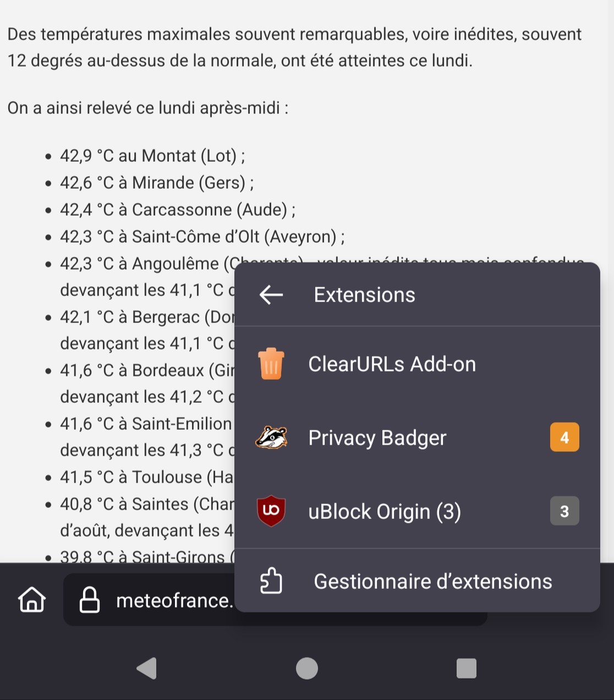
Task: Tap the puzzle piece extensions manager icon
Action: coord(271,581)
